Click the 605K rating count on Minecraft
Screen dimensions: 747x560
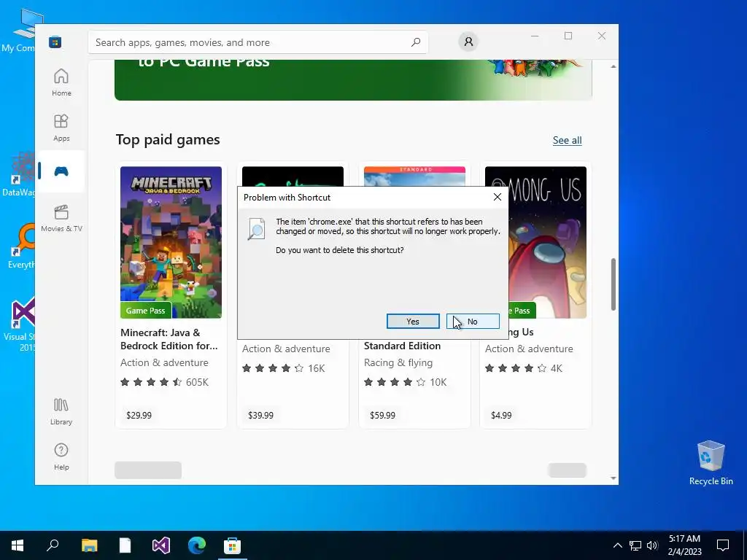coord(197,382)
